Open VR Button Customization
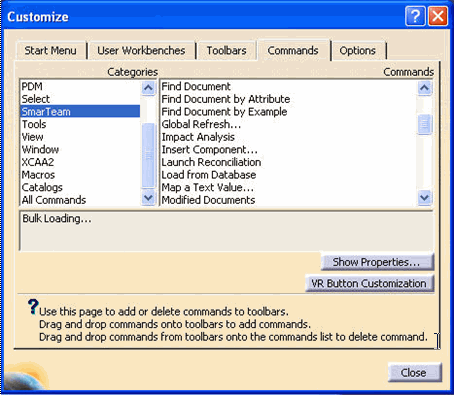Image resolution: width=454 pixels, height=395 pixels. (369, 283)
